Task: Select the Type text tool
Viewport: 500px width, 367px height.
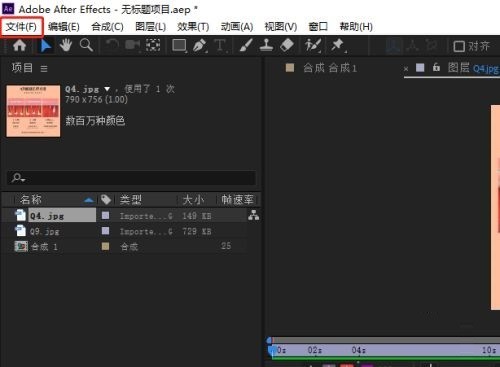Action: (220, 46)
